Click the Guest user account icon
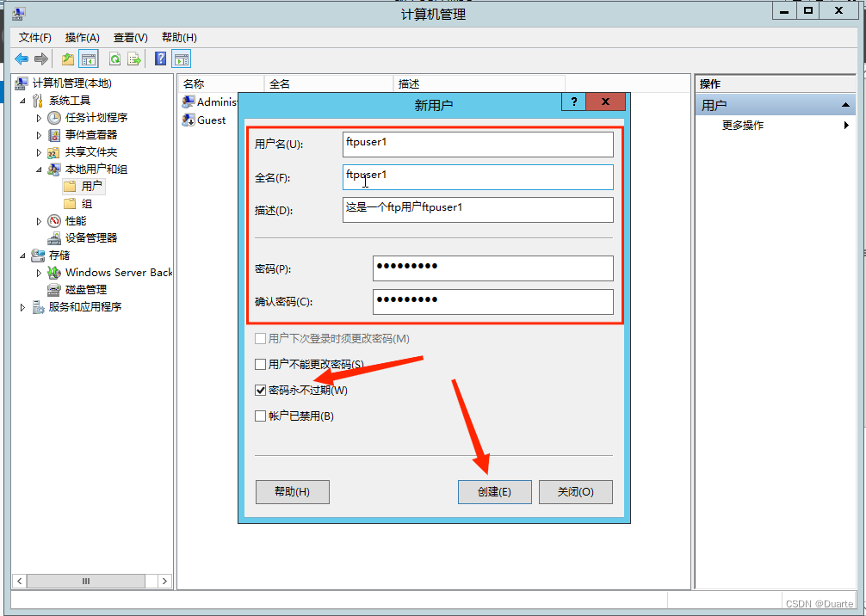866x616 pixels. click(189, 120)
